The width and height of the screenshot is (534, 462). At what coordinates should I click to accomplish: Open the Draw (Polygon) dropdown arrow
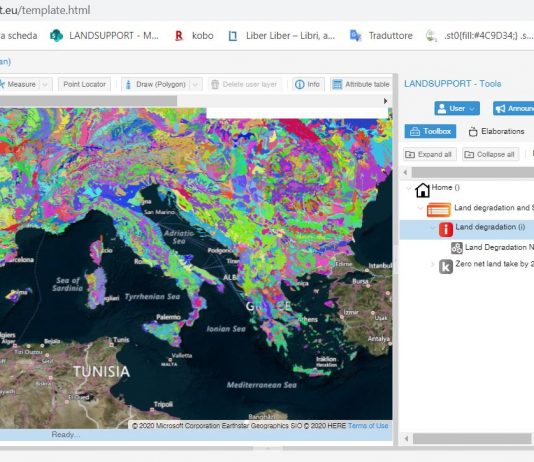tap(195, 84)
